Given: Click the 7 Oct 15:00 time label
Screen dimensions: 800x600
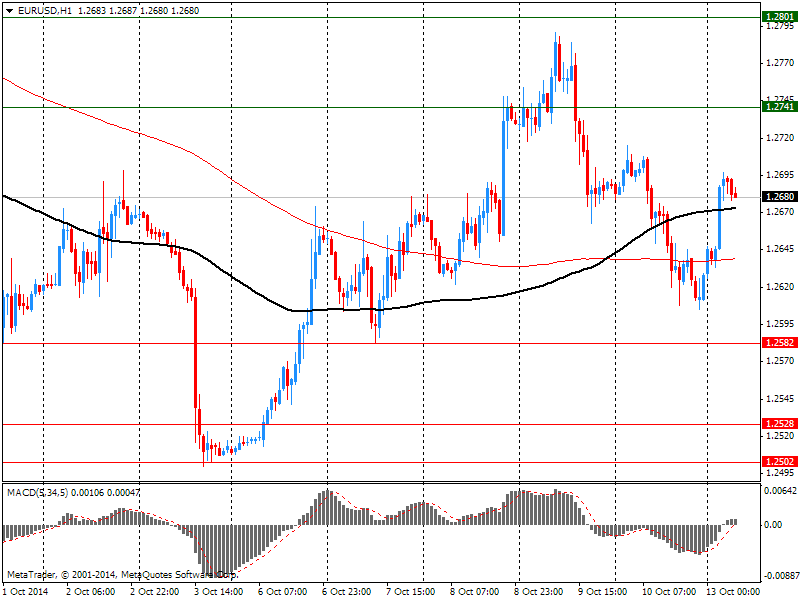Looking at the screenshot, I should pyautogui.click(x=411, y=591).
